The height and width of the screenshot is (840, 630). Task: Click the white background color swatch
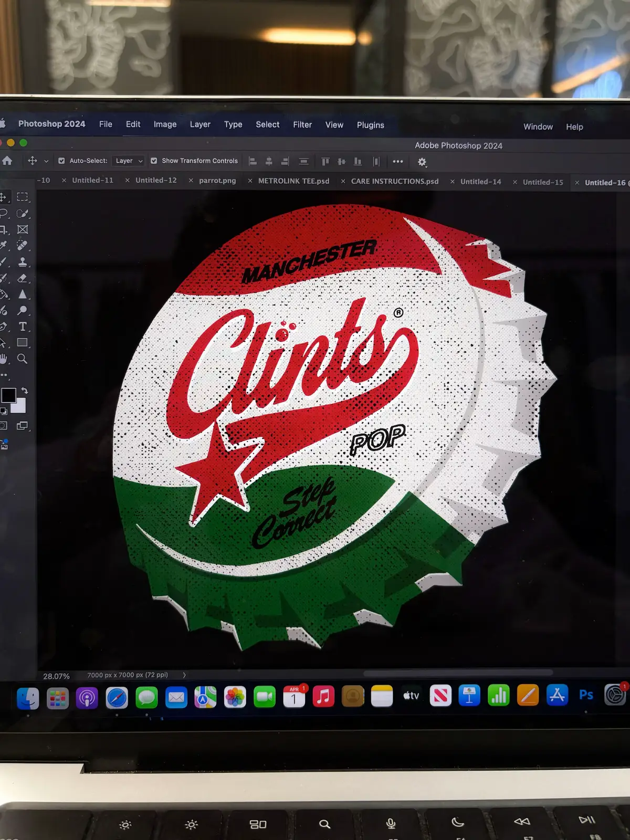tap(19, 405)
